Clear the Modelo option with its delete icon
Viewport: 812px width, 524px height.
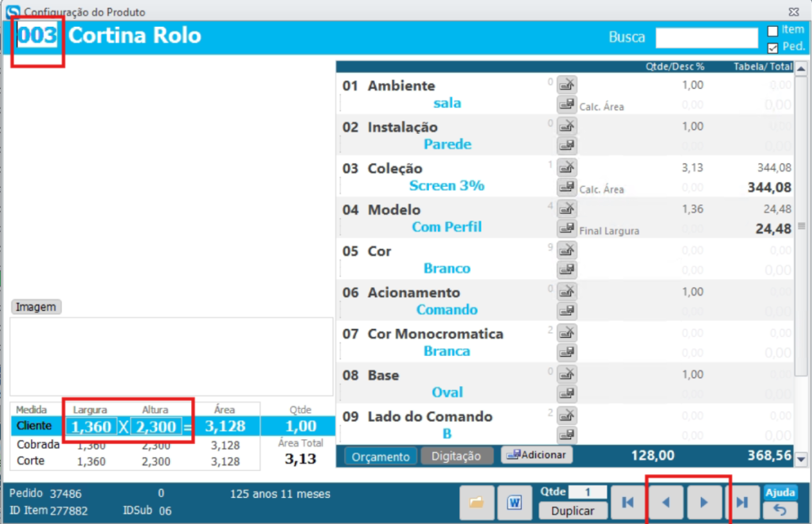tap(567, 208)
